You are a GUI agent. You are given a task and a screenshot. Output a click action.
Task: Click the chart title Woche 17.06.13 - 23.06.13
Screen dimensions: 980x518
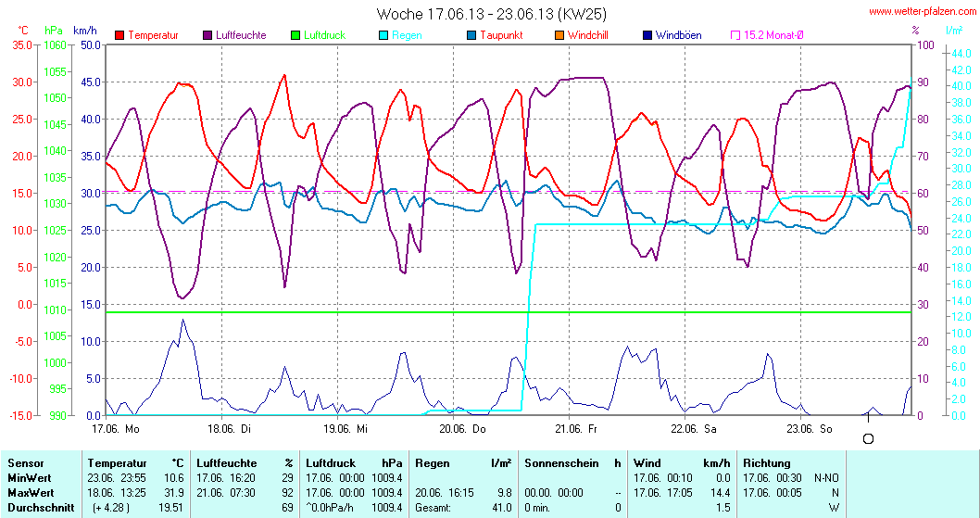[x=491, y=14]
